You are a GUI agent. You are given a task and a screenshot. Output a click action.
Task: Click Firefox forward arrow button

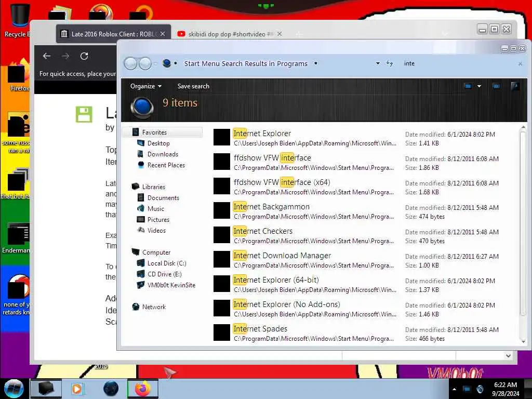point(65,56)
